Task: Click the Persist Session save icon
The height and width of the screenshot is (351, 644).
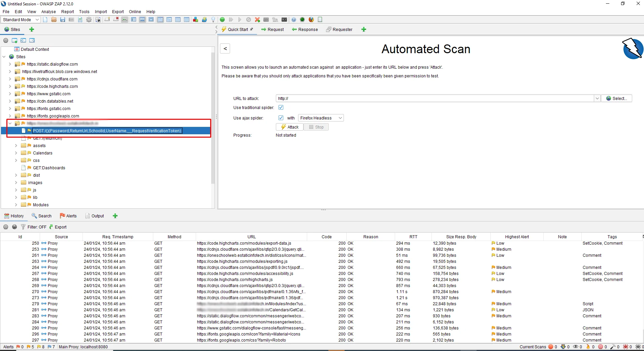Action: tap(63, 20)
